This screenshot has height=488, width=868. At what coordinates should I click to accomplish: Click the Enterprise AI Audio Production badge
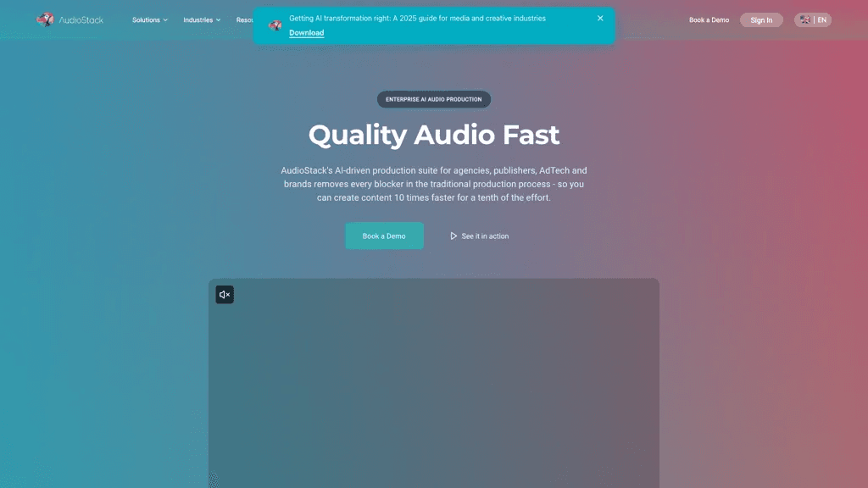pos(433,100)
